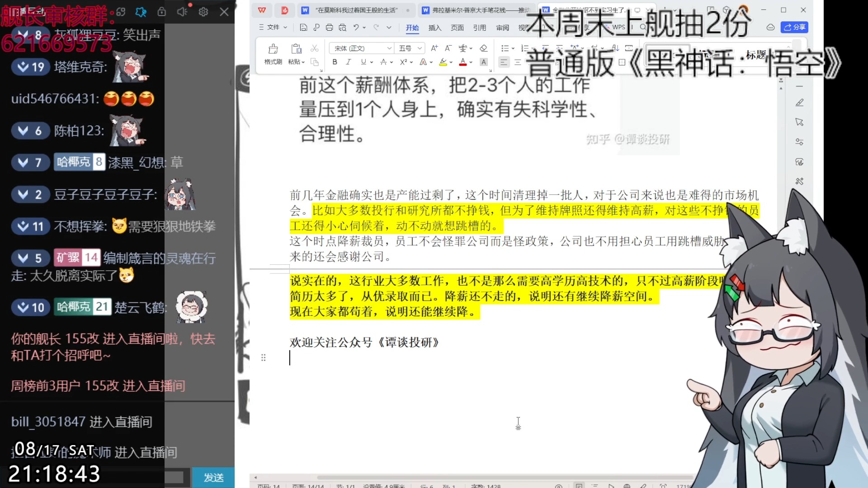
Task: Save the document with the save icon
Action: click(x=303, y=28)
